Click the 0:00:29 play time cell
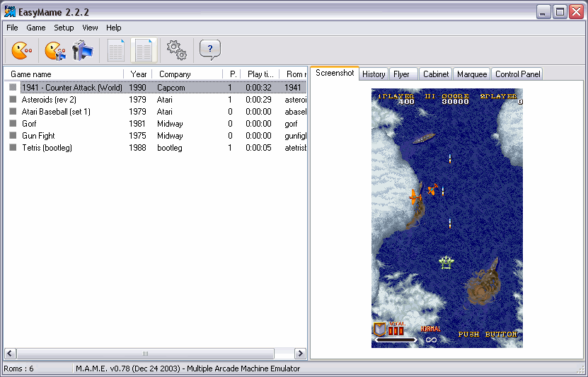The image size is (588, 377). click(258, 99)
